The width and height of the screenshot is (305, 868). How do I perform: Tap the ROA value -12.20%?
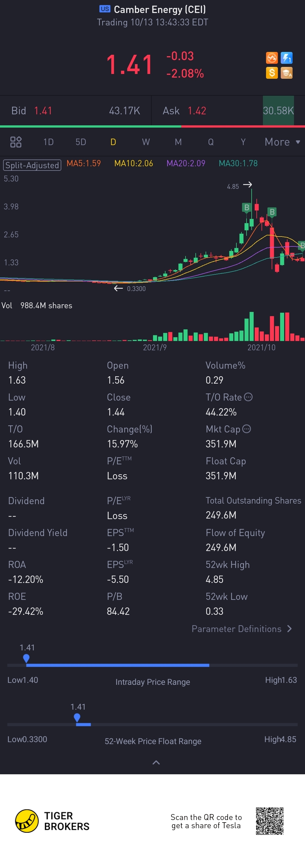click(26, 580)
